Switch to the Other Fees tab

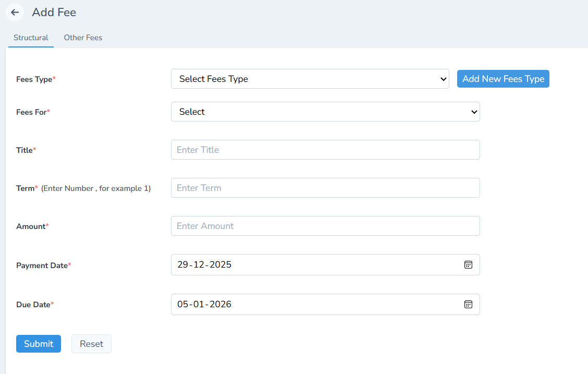point(83,37)
